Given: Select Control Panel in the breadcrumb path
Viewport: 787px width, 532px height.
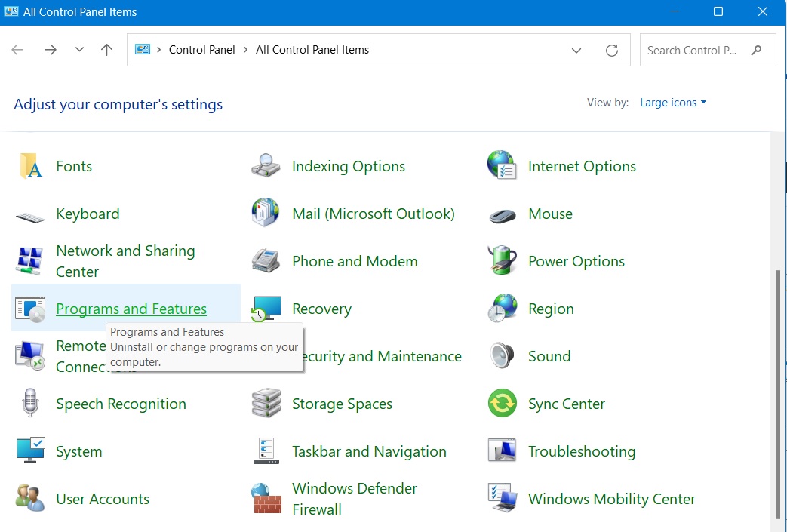Looking at the screenshot, I should click(x=201, y=49).
